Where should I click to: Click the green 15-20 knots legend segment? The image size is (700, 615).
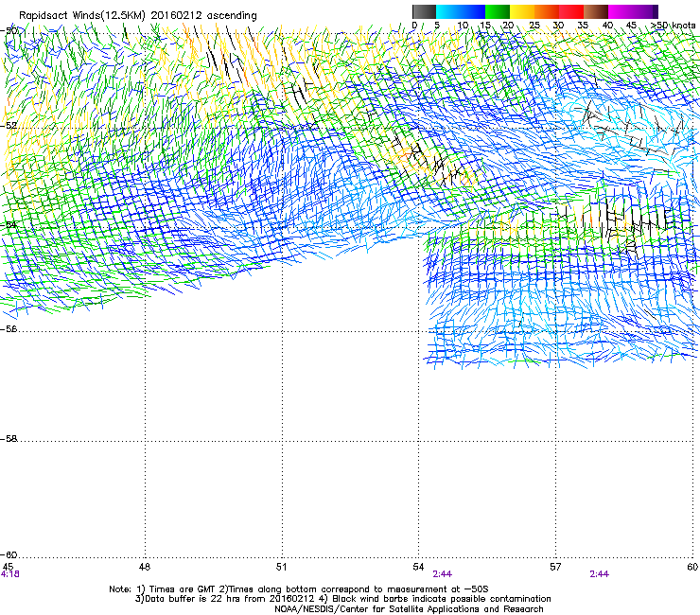point(498,11)
